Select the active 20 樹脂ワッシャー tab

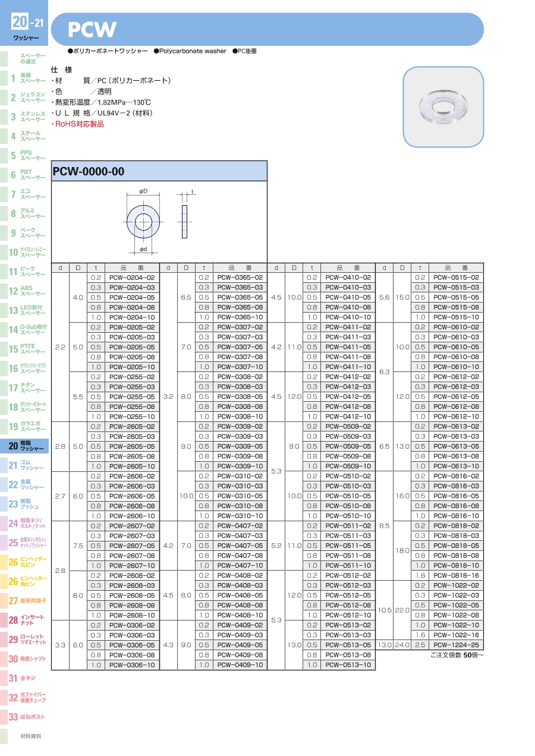tap(24, 446)
